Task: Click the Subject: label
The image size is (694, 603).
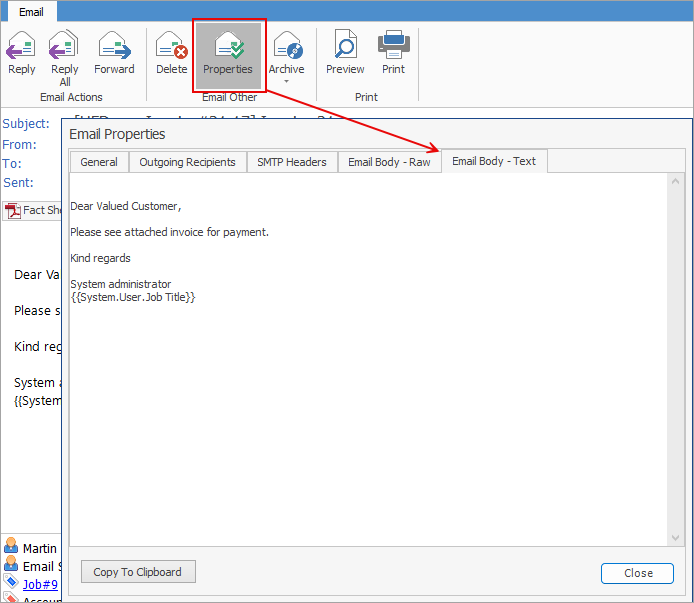Action: [x=26, y=124]
